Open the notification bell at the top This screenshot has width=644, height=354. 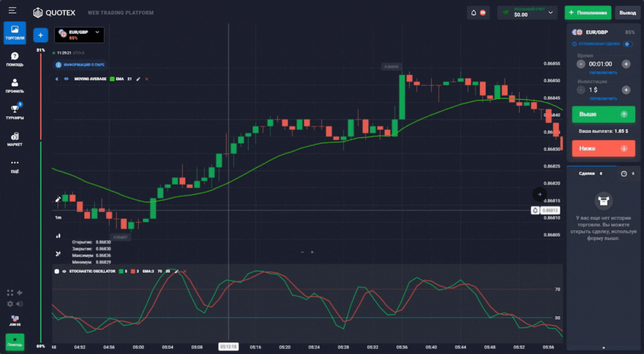(x=473, y=13)
